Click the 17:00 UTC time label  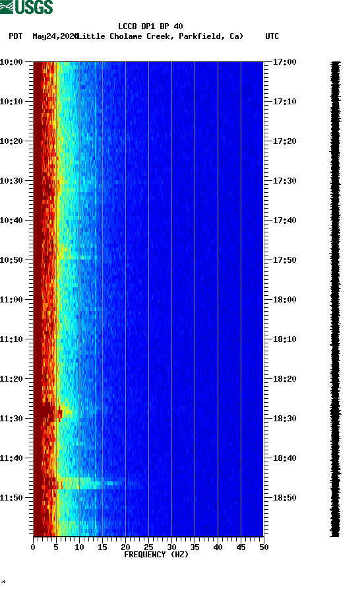click(x=284, y=62)
